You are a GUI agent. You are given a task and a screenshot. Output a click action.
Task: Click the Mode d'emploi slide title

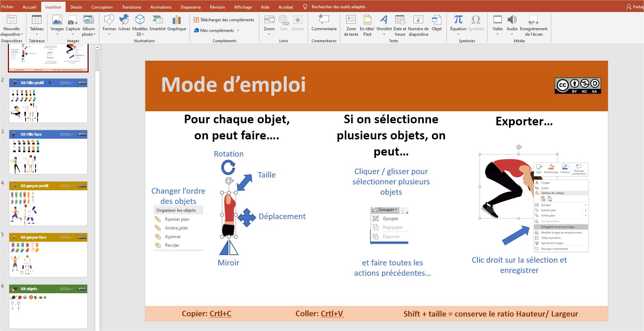point(234,84)
